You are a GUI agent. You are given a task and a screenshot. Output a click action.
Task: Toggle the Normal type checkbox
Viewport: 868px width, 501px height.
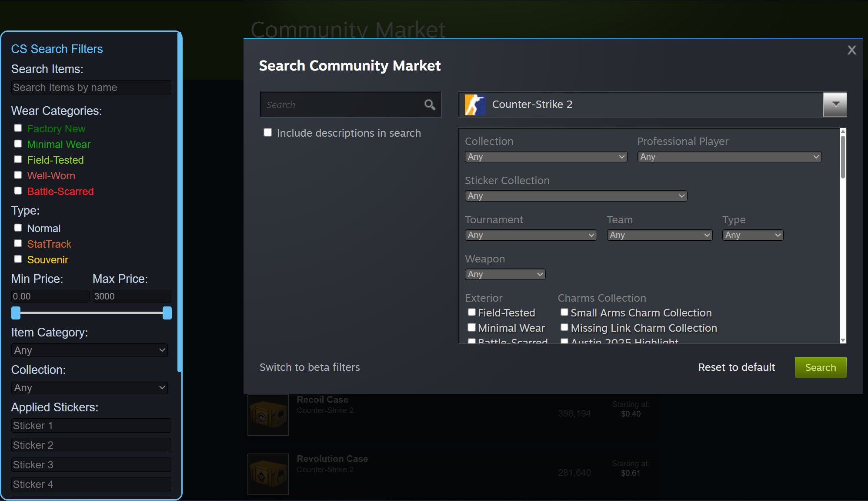coord(18,228)
